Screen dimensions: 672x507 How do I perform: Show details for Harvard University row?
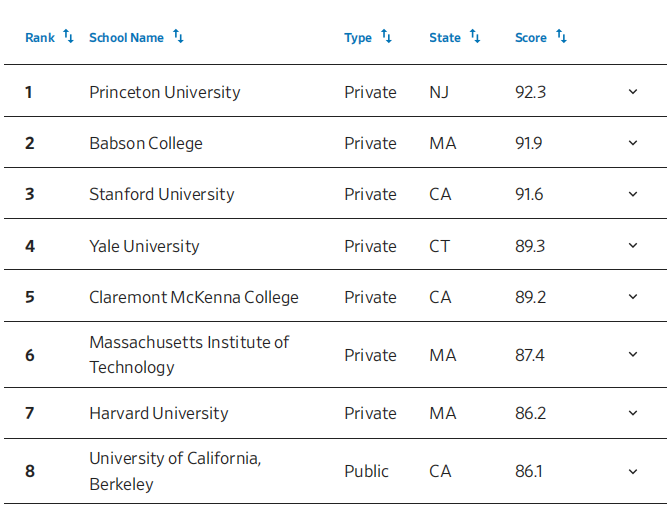(633, 413)
